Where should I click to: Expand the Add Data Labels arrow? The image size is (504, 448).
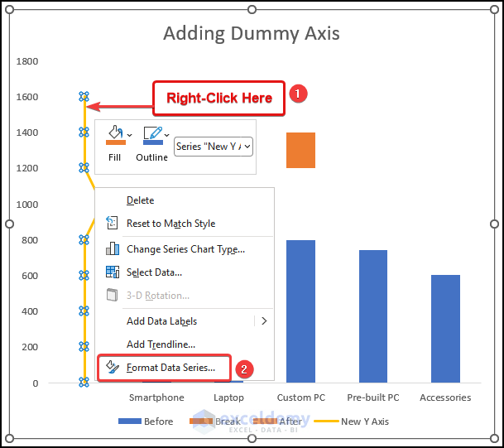coord(264,321)
